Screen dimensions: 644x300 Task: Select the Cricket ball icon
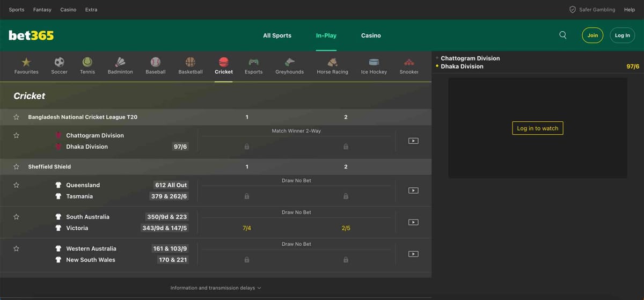[223, 62]
